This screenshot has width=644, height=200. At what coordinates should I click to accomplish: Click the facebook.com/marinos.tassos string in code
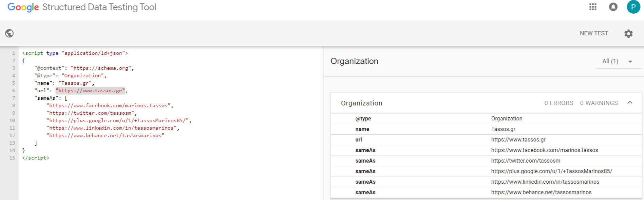[x=109, y=105]
